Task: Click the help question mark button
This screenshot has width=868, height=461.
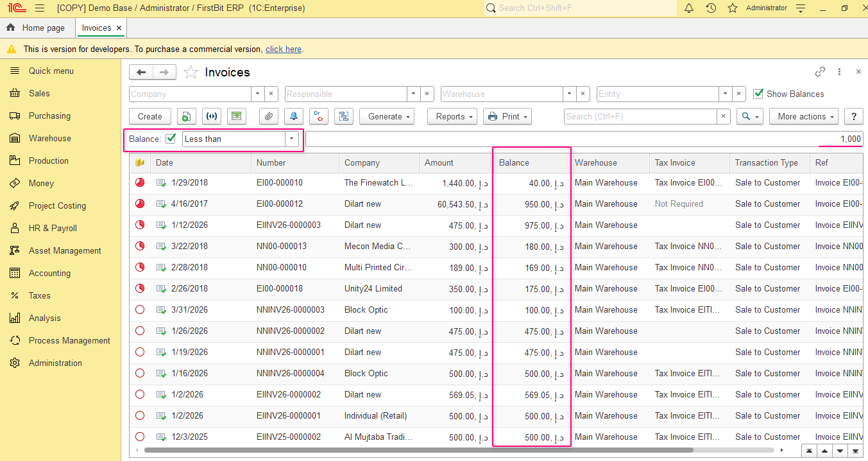Action: (x=853, y=116)
